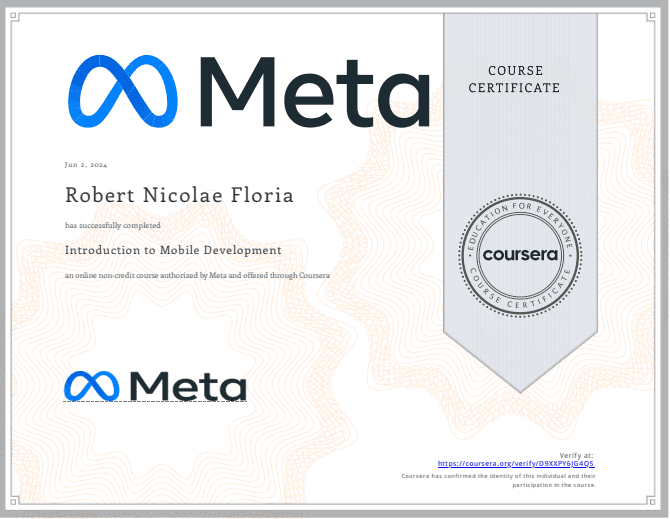Image resolution: width=670 pixels, height=519 pixels.
Task: Click the small Meta wordmark at bottom
Action: (188, 386)
